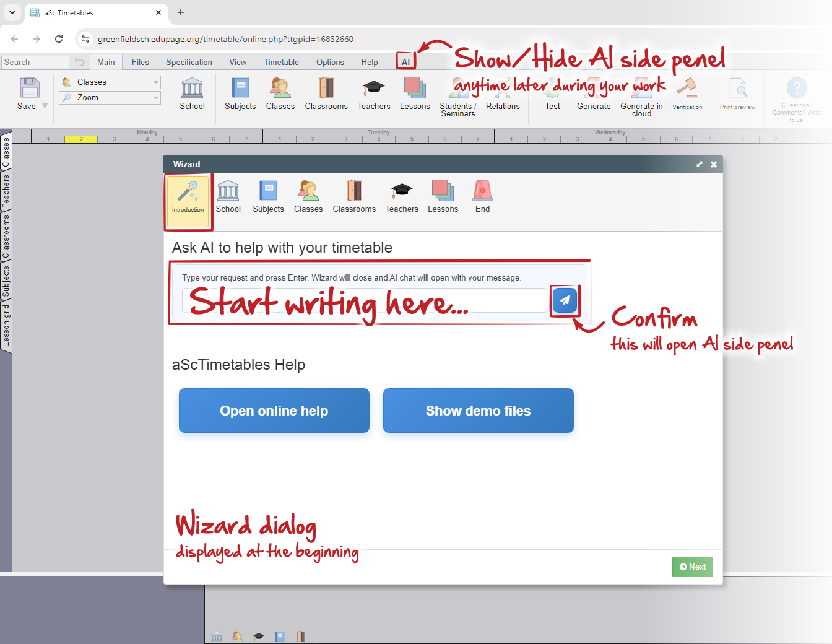Click Generate in cloud

(641, 97)
